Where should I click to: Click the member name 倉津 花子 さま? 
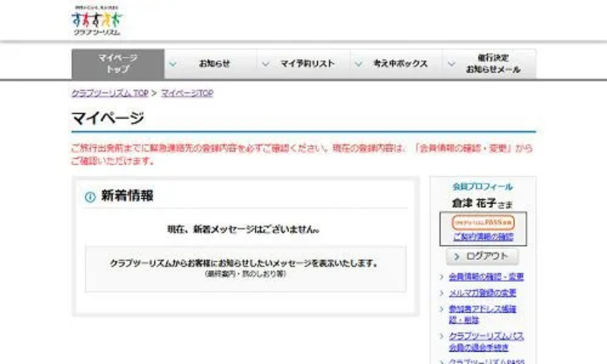coord(483,203)
